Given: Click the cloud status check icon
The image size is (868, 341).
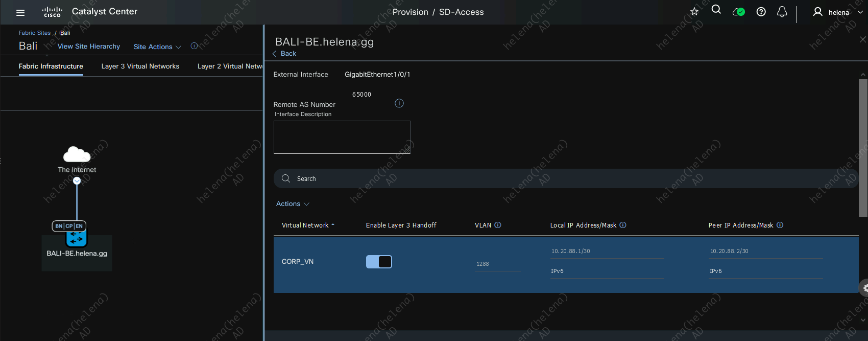Looking at the screenshot, I should coord(738,12).
